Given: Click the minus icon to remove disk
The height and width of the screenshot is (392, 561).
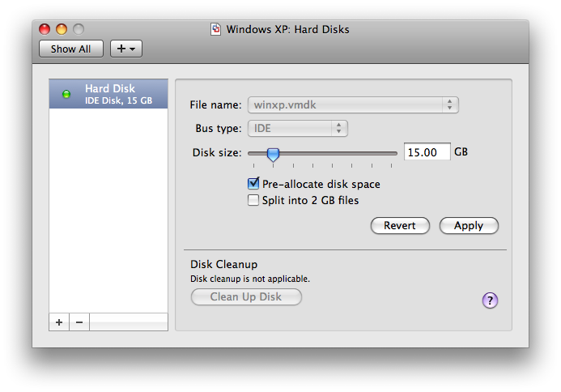Looking at the screenshot, I should (x=79, y=322).
